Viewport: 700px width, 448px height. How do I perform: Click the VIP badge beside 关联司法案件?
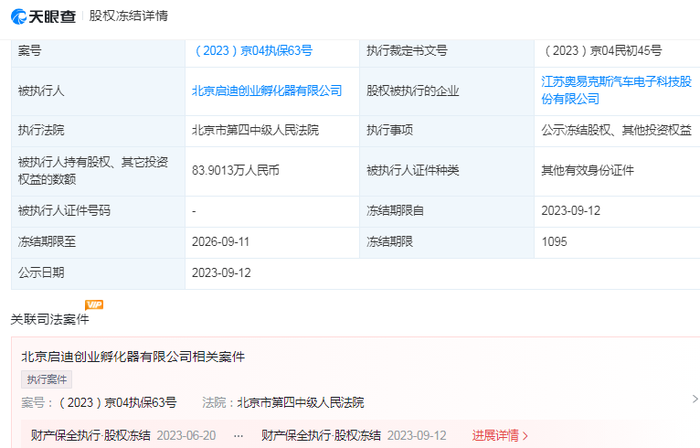94,305
